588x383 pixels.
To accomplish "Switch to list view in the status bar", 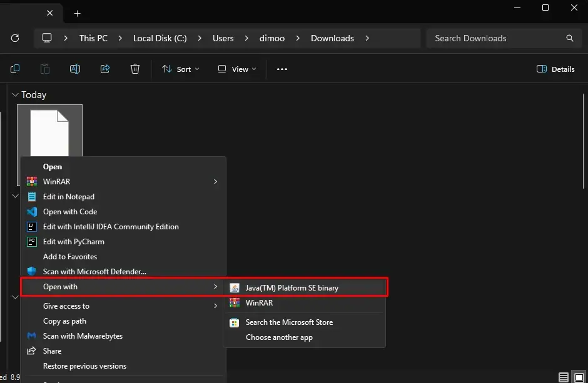I will [562, 377].
